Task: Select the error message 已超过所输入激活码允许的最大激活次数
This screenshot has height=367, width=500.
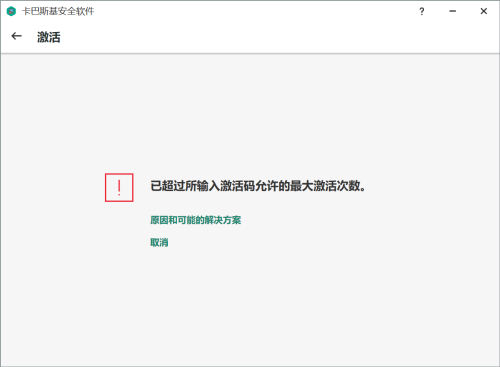Action: click(258, 186)
